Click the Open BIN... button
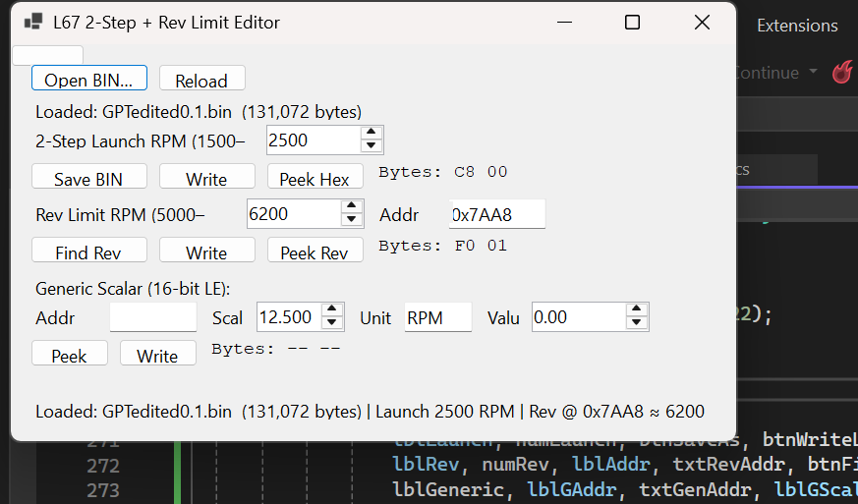This screenshot has height=504, width=858. pos(89,79)
